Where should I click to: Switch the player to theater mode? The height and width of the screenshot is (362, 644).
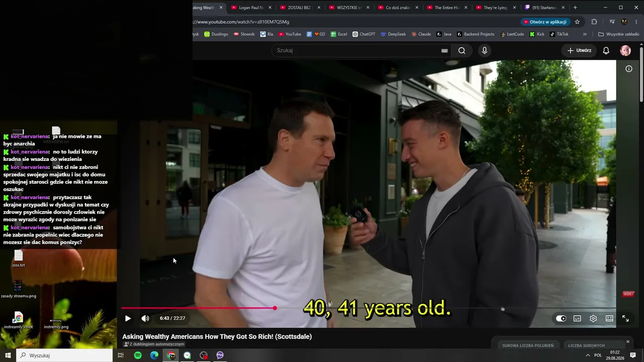(x=609, y=318)
